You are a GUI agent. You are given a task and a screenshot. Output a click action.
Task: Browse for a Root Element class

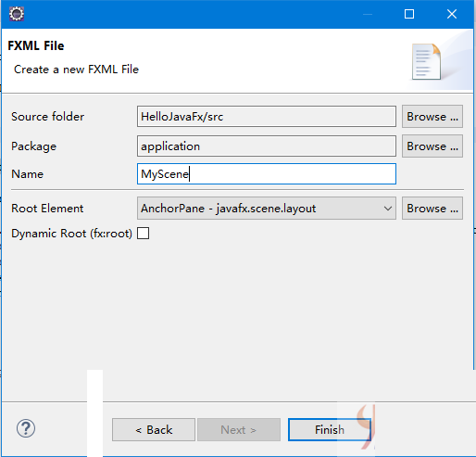click(432, 209)
